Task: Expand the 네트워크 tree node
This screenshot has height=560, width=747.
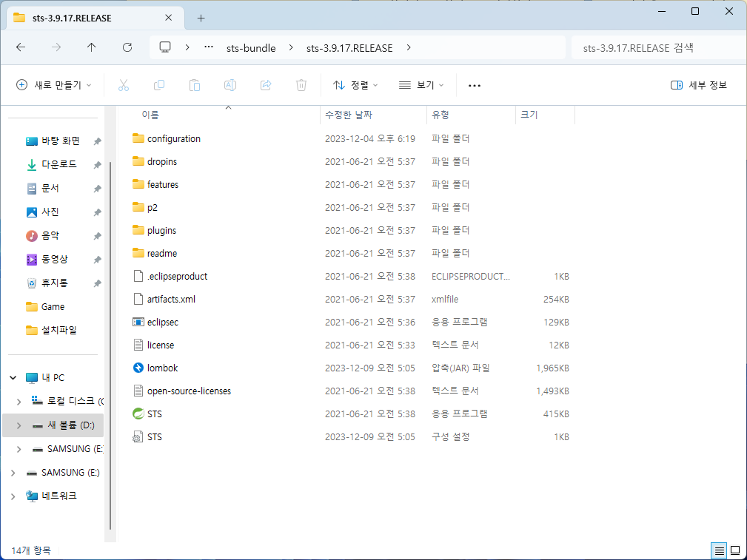Action: [13, 496]
